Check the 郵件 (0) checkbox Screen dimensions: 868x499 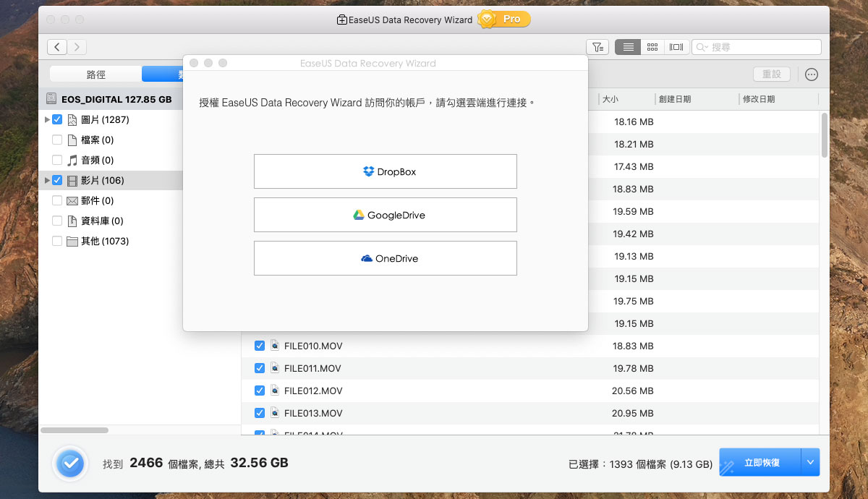[x=57, y=200]
